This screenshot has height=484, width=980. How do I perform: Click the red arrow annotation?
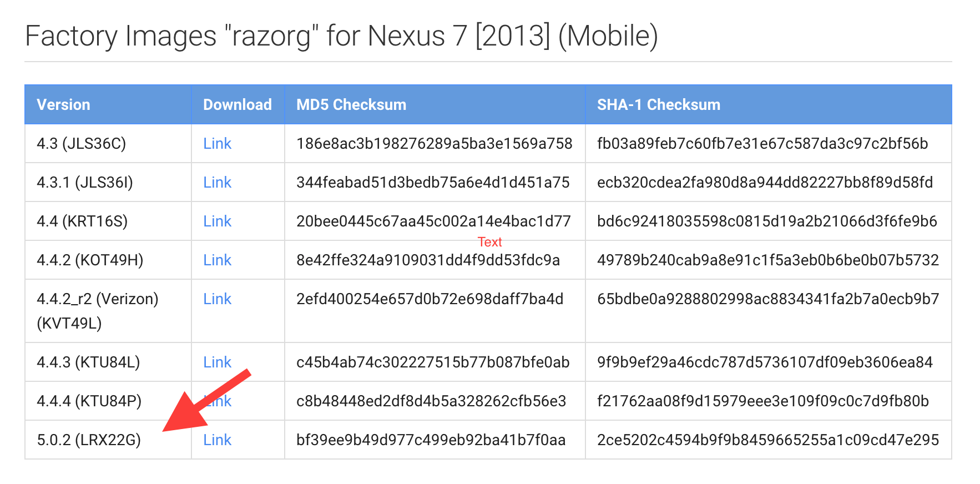pyautogui.click(x=206, y=400)
